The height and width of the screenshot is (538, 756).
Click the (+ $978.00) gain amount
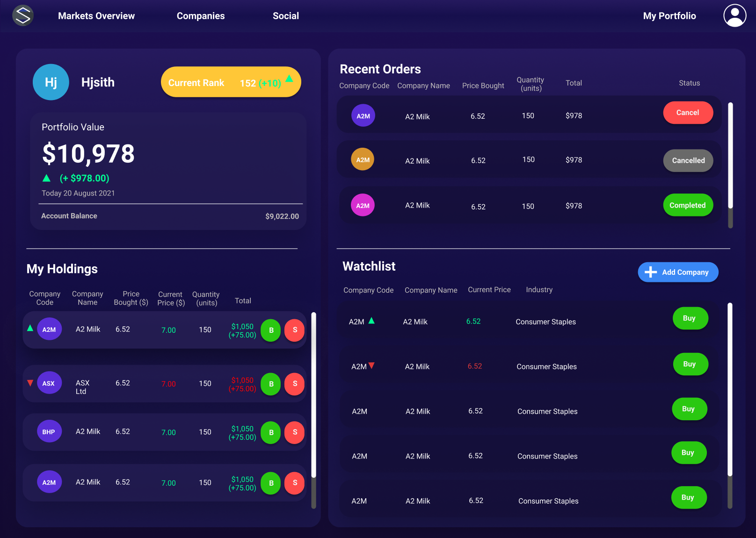point(84,178)
